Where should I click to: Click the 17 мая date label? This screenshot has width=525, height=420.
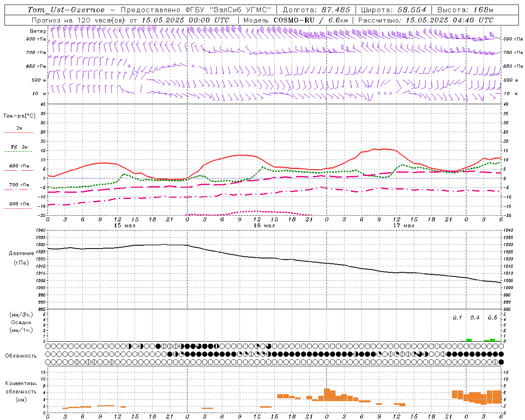[404, 226]
